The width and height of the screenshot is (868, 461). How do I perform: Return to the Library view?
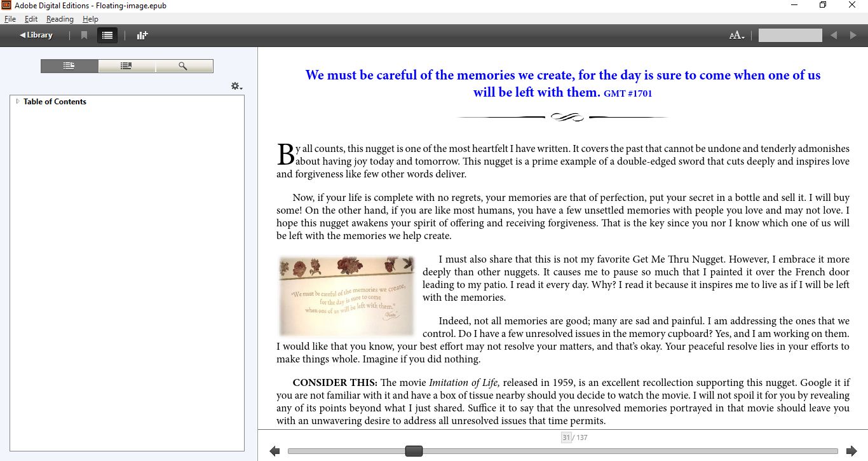coord(36,35)
